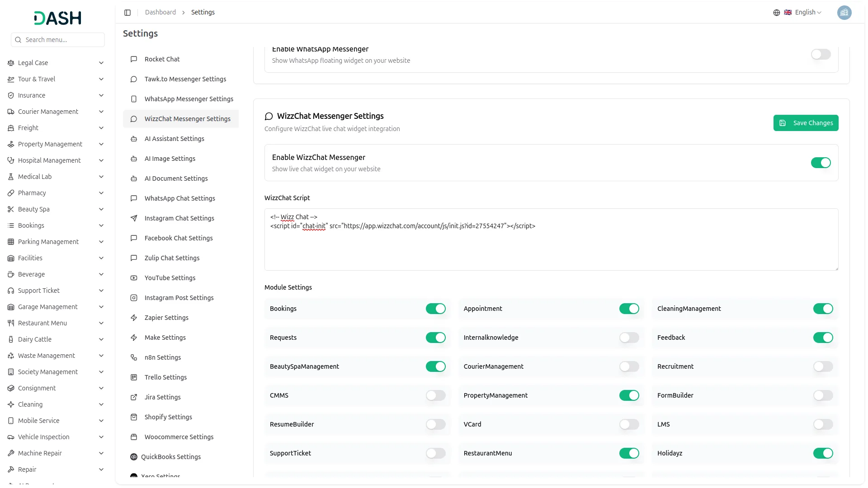Click inside the WizzChat Script textarea
Image resolution: width=868 pixels, height=488 pixels.
coord(551,246)
